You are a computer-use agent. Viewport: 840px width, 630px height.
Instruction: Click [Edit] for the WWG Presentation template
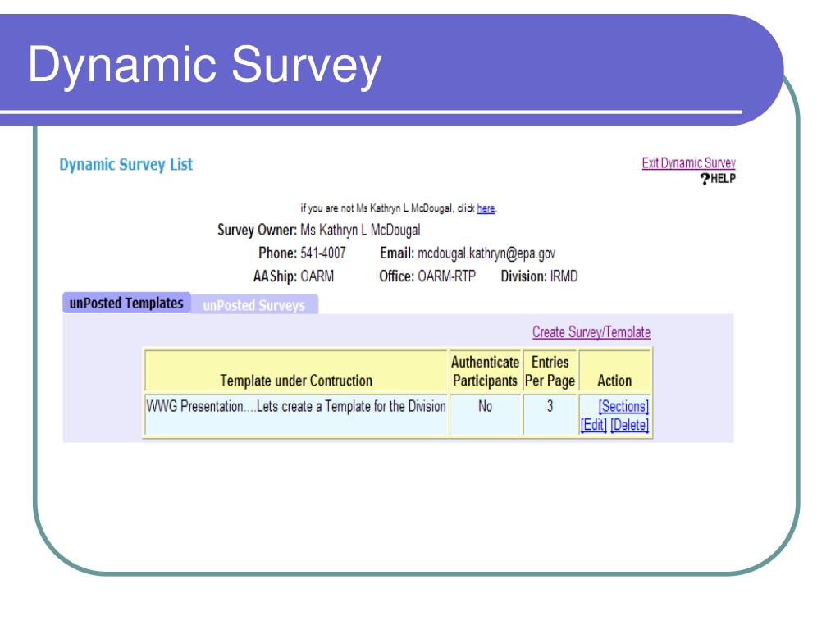594,425
